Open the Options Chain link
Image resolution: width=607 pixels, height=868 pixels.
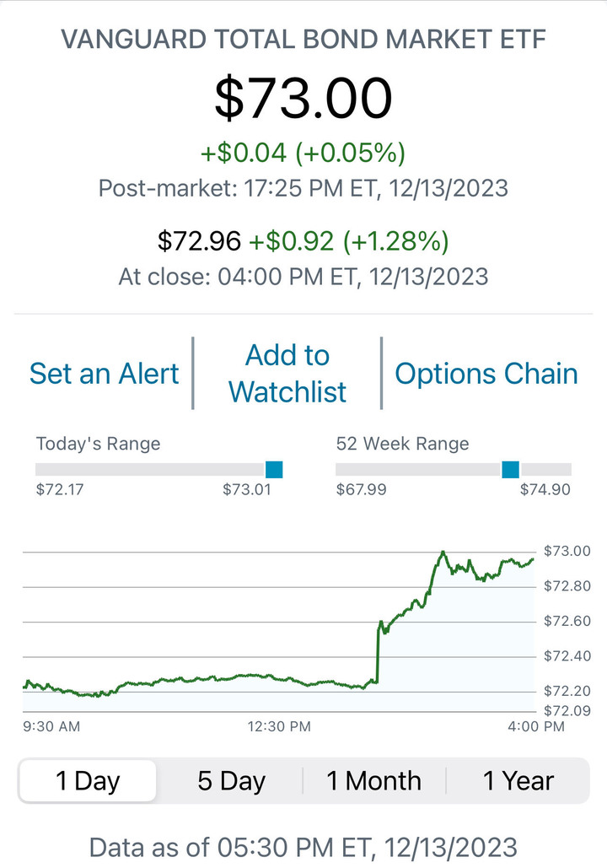486,374
